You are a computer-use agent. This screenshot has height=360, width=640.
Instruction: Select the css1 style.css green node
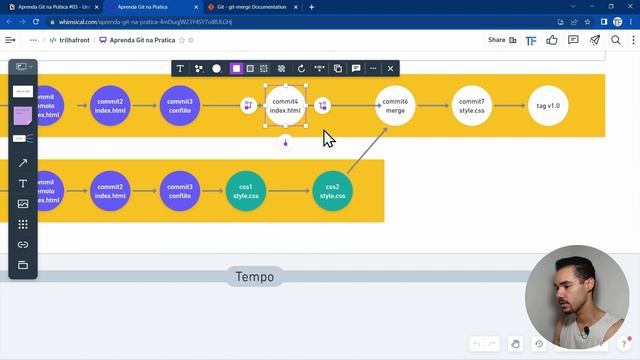(x=246, y=191)
